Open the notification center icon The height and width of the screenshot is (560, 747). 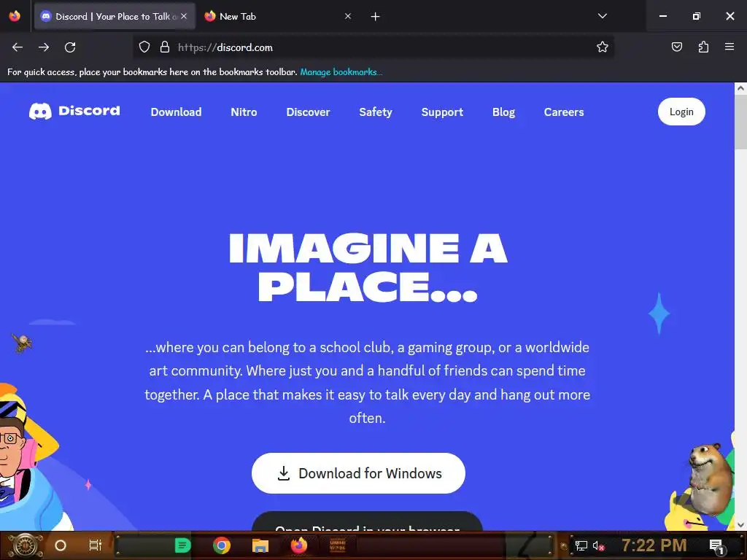point(716,546)
